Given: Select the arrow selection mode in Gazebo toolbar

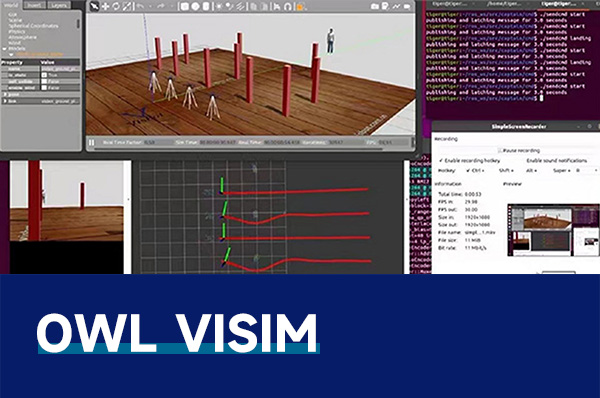Looking at the screenshot, I should [x=94, y=6].
